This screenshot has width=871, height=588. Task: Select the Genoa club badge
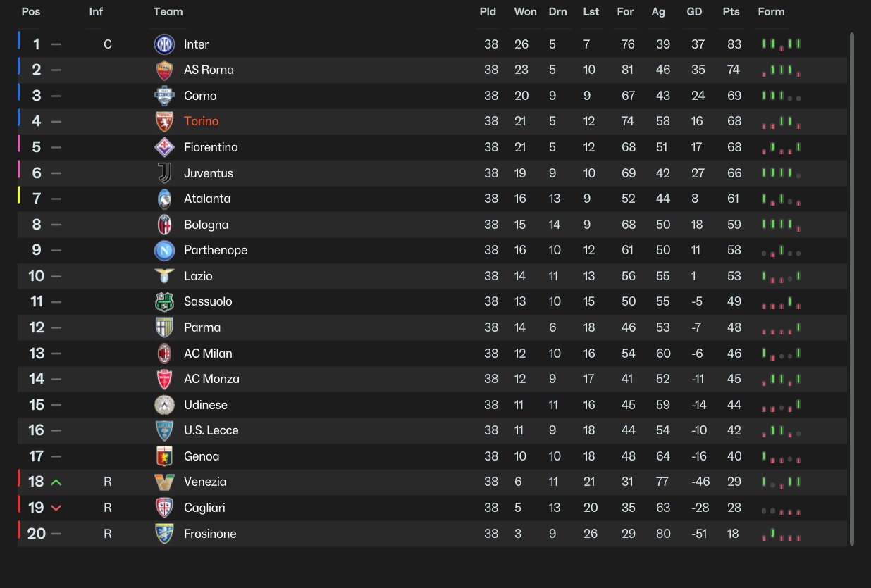click(x=164, y=456)
